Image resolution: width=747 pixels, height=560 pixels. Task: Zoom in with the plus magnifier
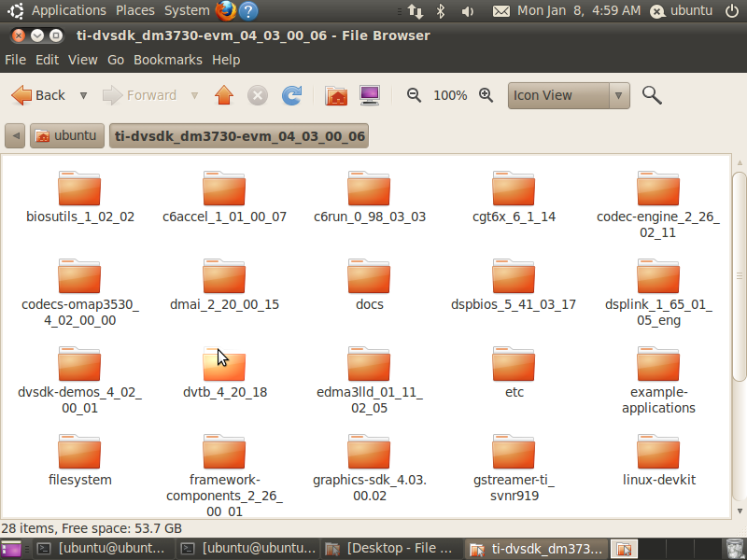click(x=486, y=95)
